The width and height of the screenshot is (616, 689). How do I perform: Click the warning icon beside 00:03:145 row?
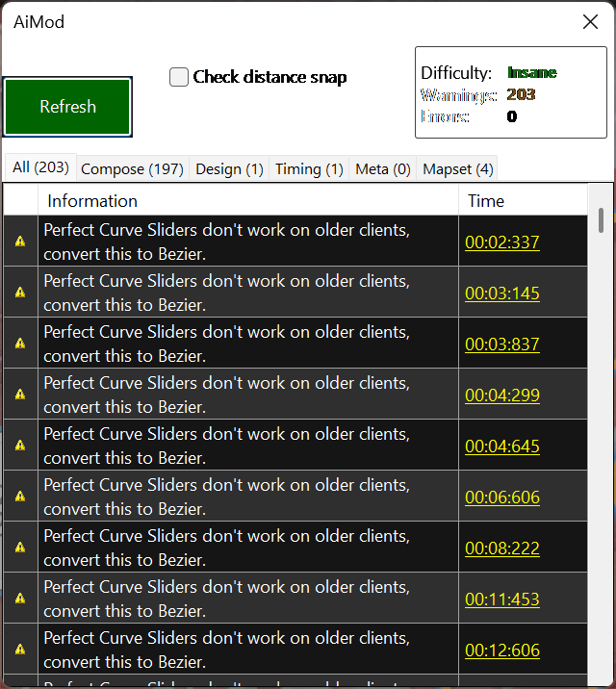coord(20,293)
